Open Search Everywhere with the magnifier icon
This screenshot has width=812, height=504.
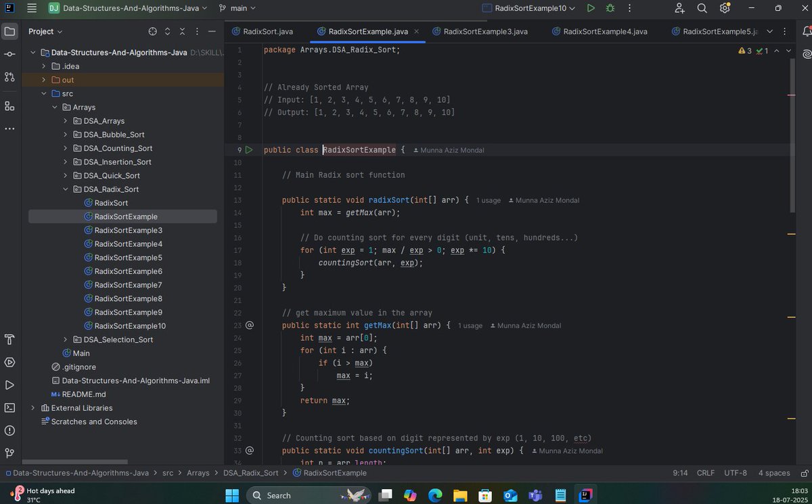tap(702, 8)
